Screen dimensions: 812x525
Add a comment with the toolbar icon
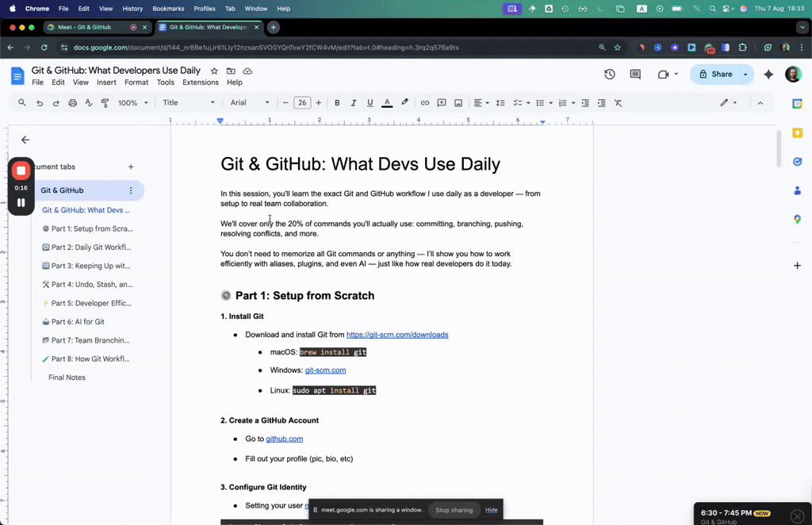pos(441,102)
